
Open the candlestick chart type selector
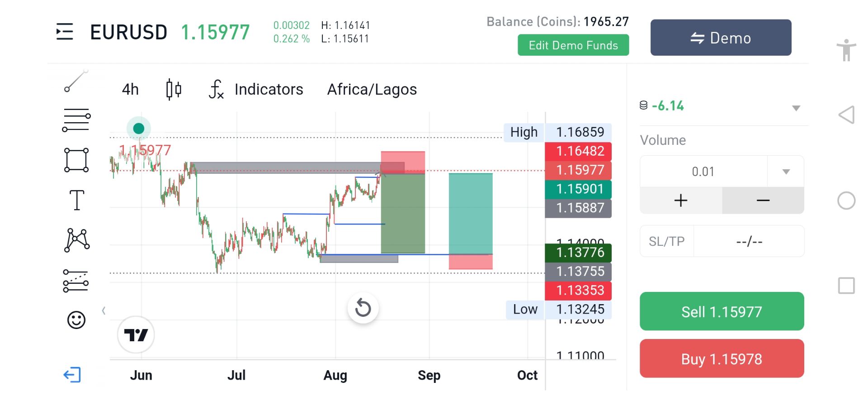[174, 89]
